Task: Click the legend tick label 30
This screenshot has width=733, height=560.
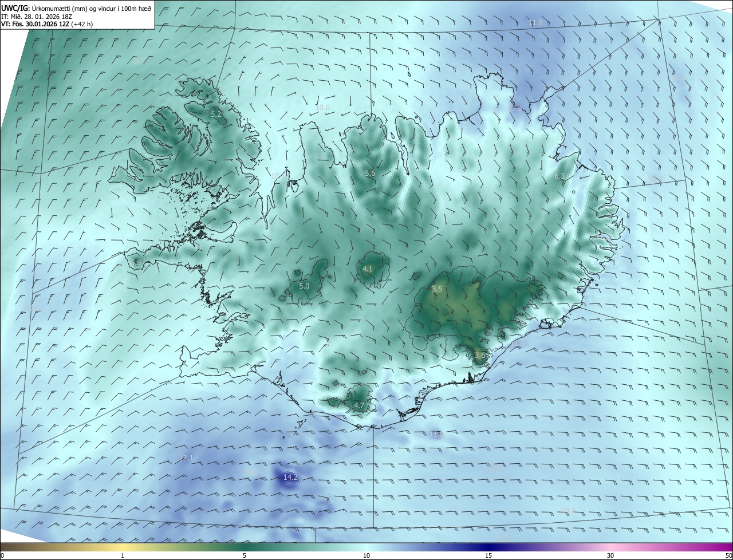Action: coord(610,555)
